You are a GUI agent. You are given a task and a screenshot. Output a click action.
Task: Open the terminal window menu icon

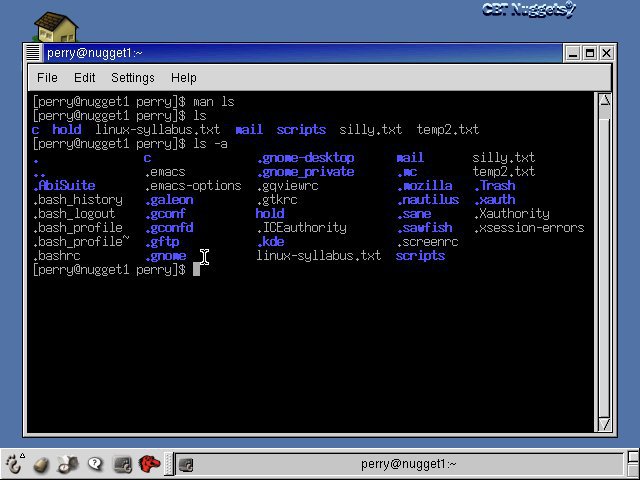click(x=33, y=53)
